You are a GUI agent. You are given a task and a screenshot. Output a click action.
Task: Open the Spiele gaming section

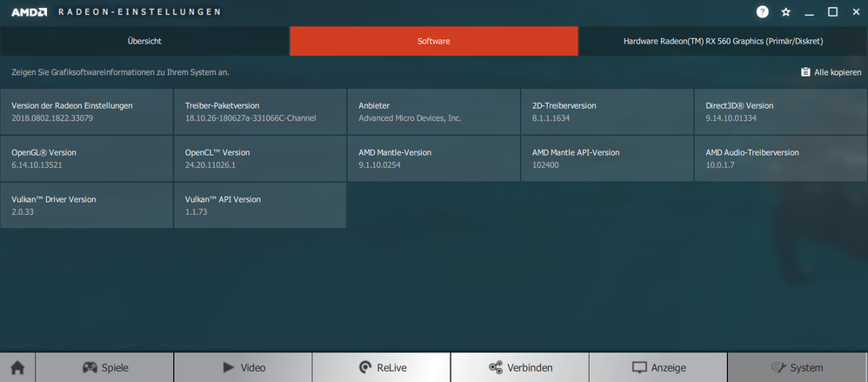point(104,367)
